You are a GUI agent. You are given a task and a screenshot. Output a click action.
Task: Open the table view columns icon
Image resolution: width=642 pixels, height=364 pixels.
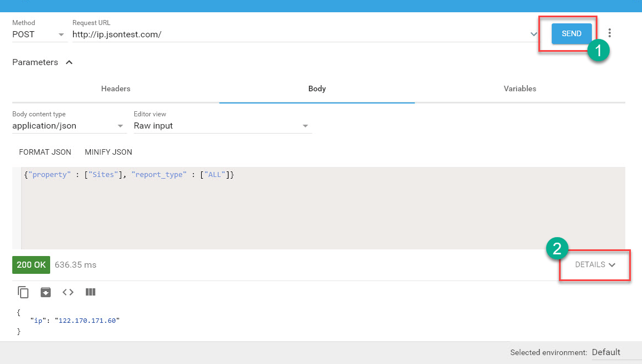[x=90, y=292]
